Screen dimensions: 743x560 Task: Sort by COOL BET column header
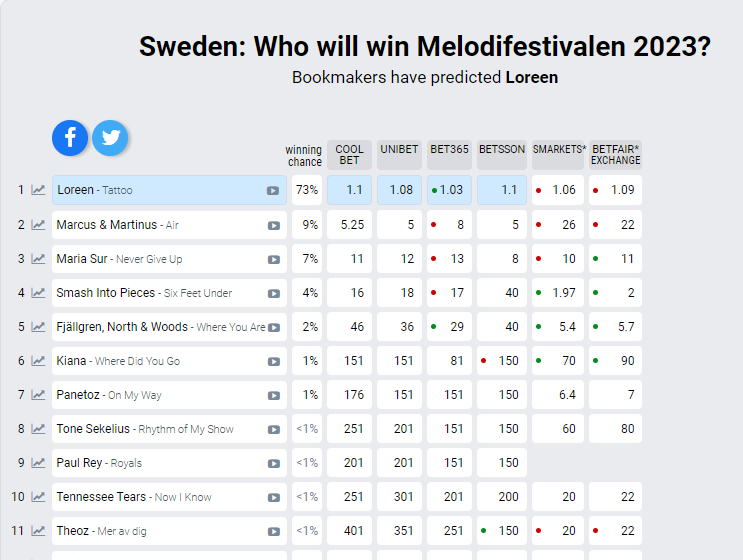point(349,155)
